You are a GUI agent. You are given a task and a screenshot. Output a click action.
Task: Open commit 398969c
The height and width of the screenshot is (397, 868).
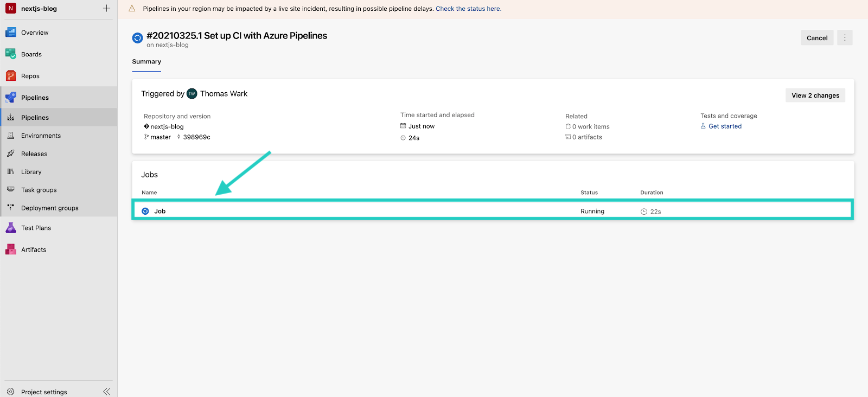click(196, 137)
